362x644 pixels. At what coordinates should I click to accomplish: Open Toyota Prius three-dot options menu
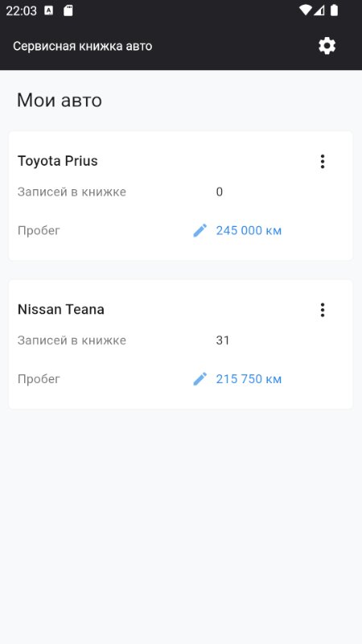(323, 162)
